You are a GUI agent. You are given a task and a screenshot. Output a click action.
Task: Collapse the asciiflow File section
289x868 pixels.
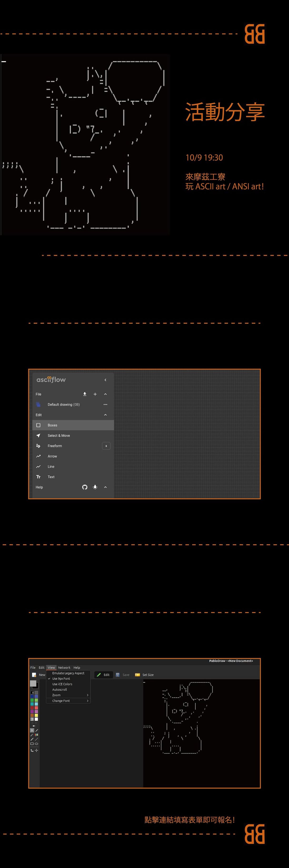(x=105, y=394)
